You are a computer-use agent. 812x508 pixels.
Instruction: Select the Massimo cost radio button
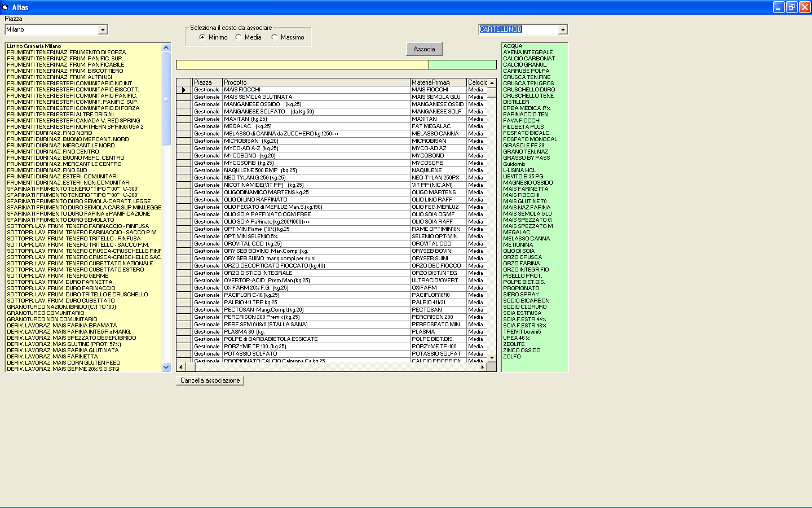275,37
